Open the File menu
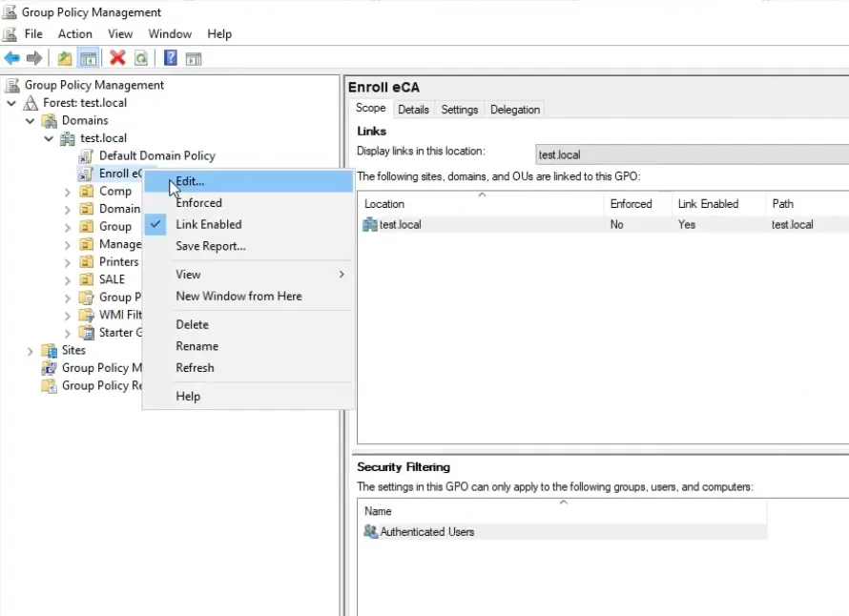This screenshot has width=849, height=616. click(x=33, y=34)
